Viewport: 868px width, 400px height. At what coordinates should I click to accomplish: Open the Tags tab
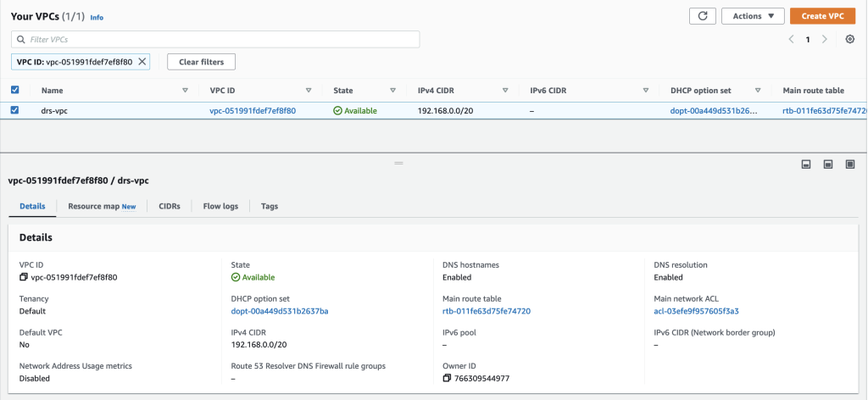click(x=270, y=206)
